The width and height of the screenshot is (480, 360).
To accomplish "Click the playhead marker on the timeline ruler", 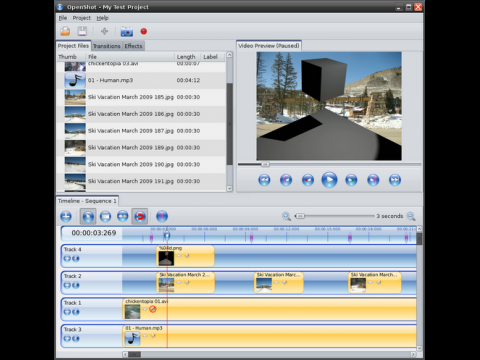I will (x=167, y=236).
